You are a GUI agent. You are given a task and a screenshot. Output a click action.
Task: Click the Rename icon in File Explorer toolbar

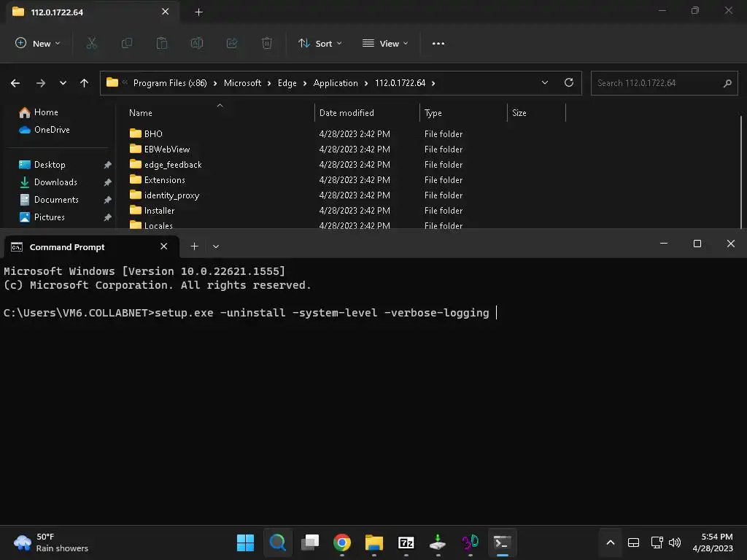pos(197,43)
